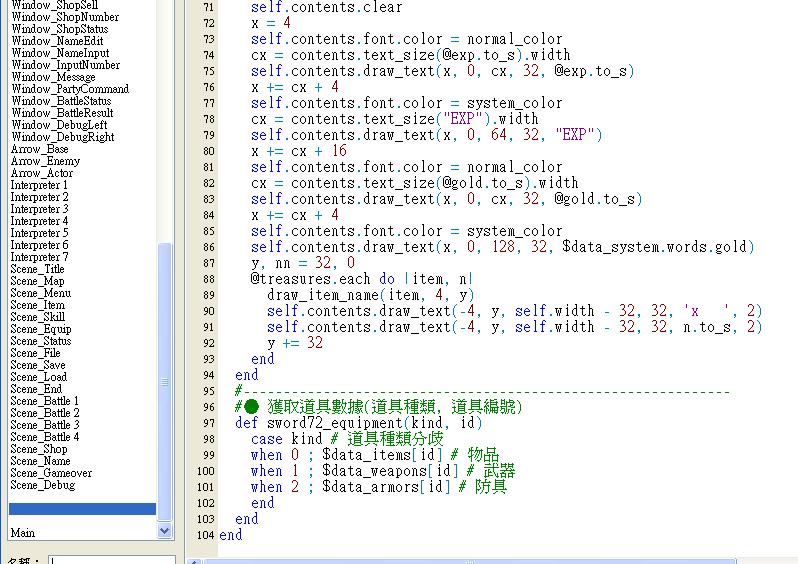Select Arrow_Enemy script
The image size is (798, 564).
tap(45, 161)
